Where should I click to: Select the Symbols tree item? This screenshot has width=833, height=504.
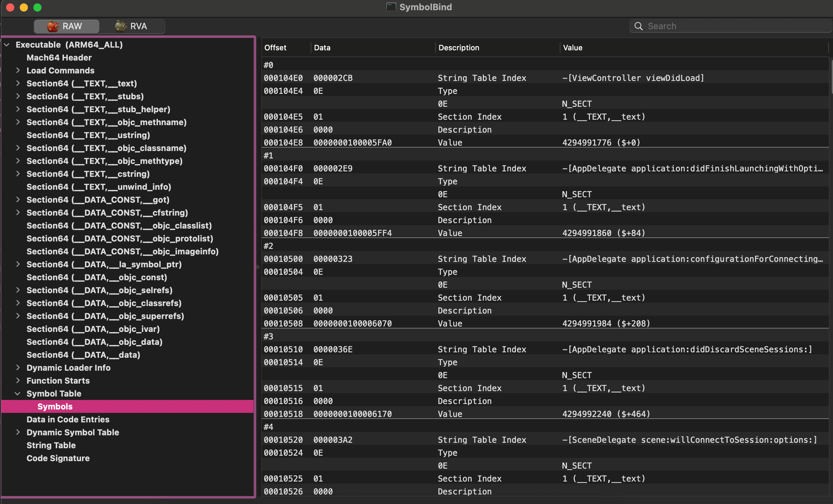pos(127,406)
